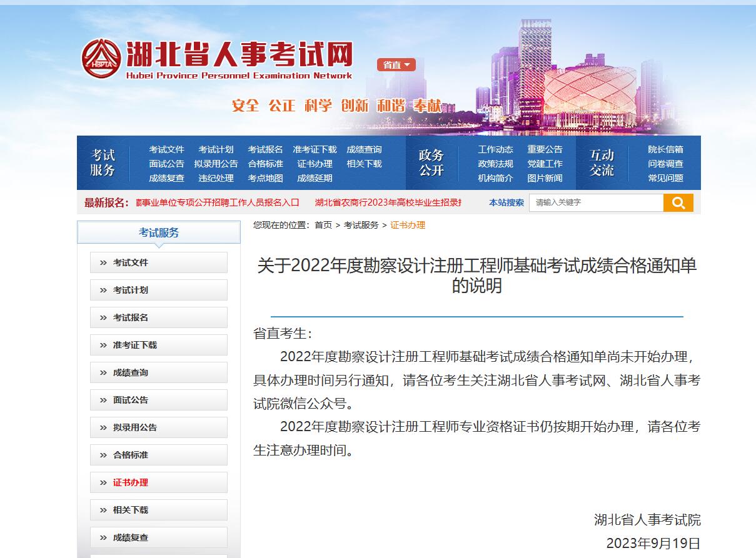Select 相关下载 in the left sidebar
The image size is (756, 558).
(x=159, y=510)
